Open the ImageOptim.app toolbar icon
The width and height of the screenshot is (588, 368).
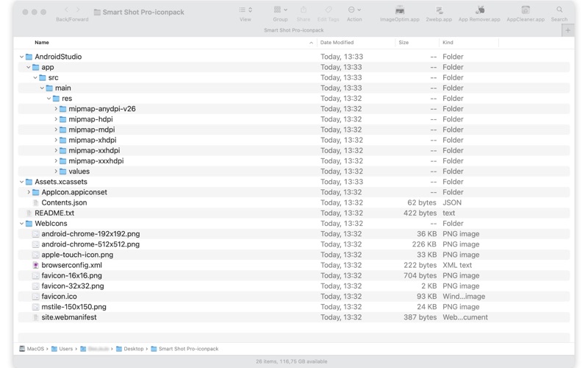(x=399, y=10)
